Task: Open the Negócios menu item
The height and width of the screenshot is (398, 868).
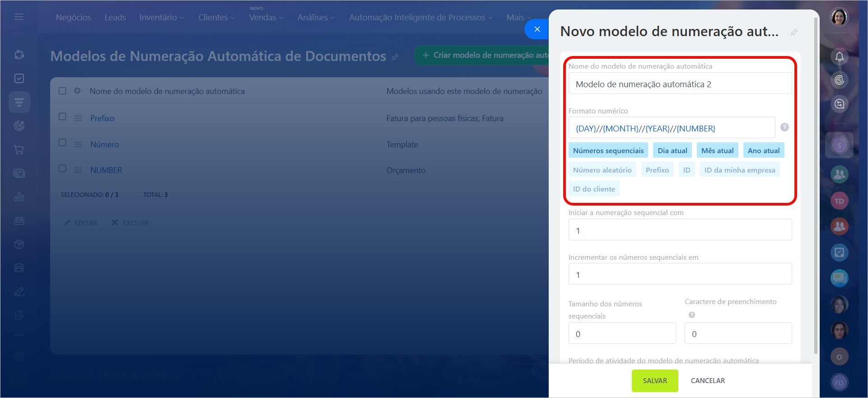Action: point(73,18)
